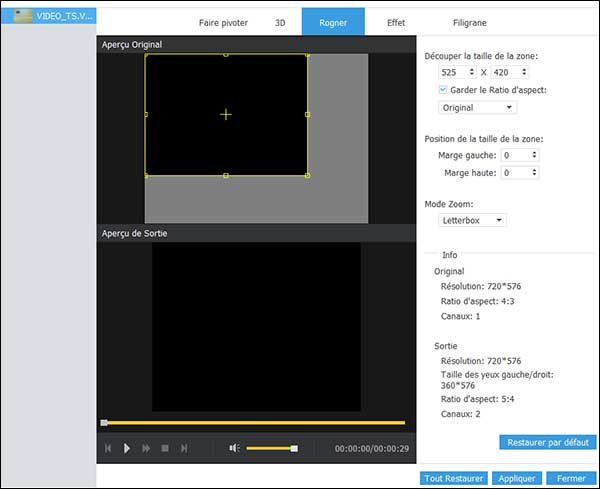Stop the video playback
The image size is (600, 489).
(x=165, y=448)
